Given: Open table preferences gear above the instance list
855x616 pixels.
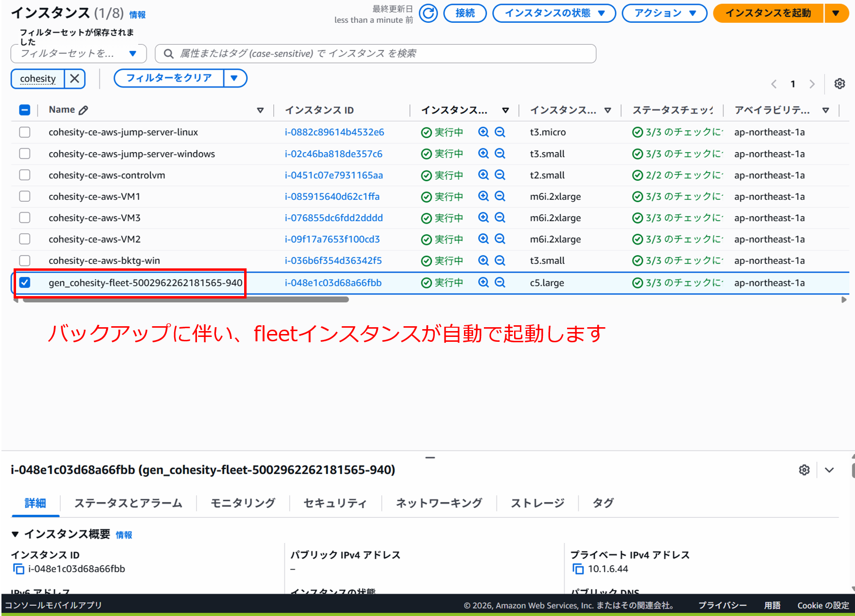Looking at the screenshot, I should [x=839, y=84].
